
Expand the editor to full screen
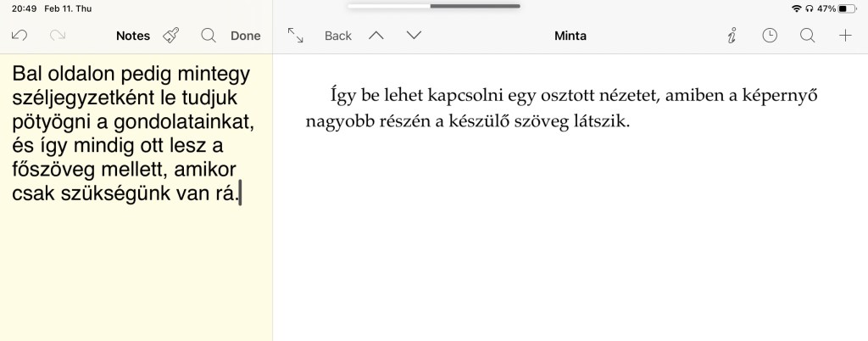tap(295, 36)
